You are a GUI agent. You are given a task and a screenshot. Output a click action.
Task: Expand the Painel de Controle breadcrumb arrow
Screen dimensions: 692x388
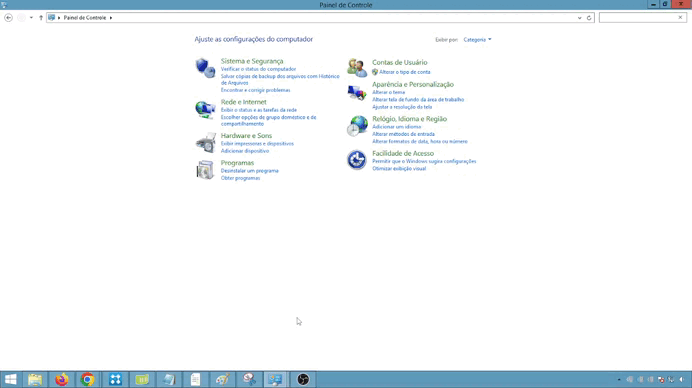click(x=111, y=18)
